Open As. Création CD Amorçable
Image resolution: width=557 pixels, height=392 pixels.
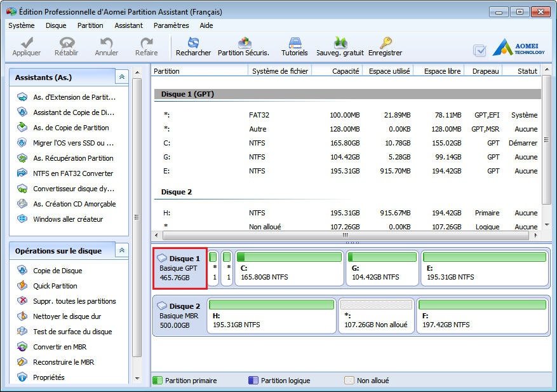coord(67,204)
